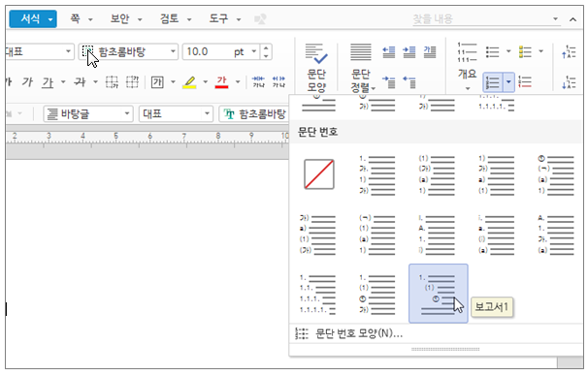The height and width of the screenshot is (376, 588).
Task: Click the narrow letter spacing icon
Action: [258, 81]
